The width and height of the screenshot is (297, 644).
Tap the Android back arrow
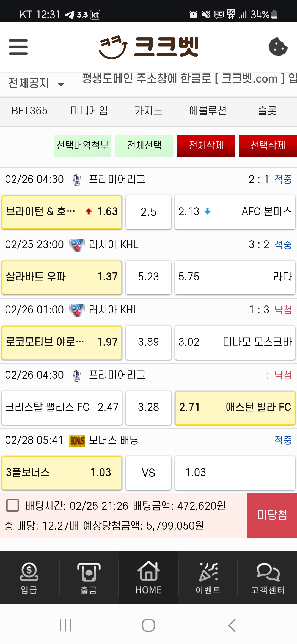pyautogui.click(x=232, y=625)
